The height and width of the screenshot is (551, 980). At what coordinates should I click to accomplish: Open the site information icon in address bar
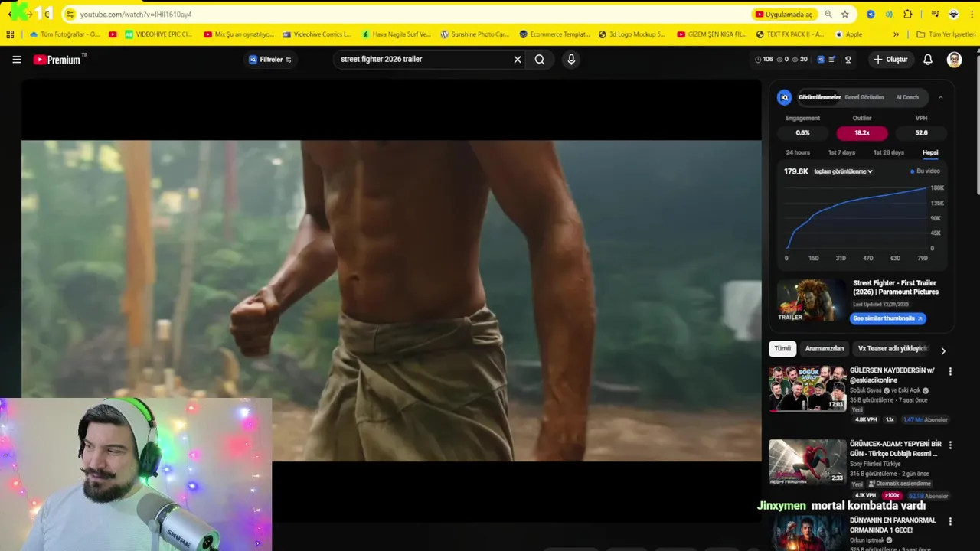[x=70, y=14]
